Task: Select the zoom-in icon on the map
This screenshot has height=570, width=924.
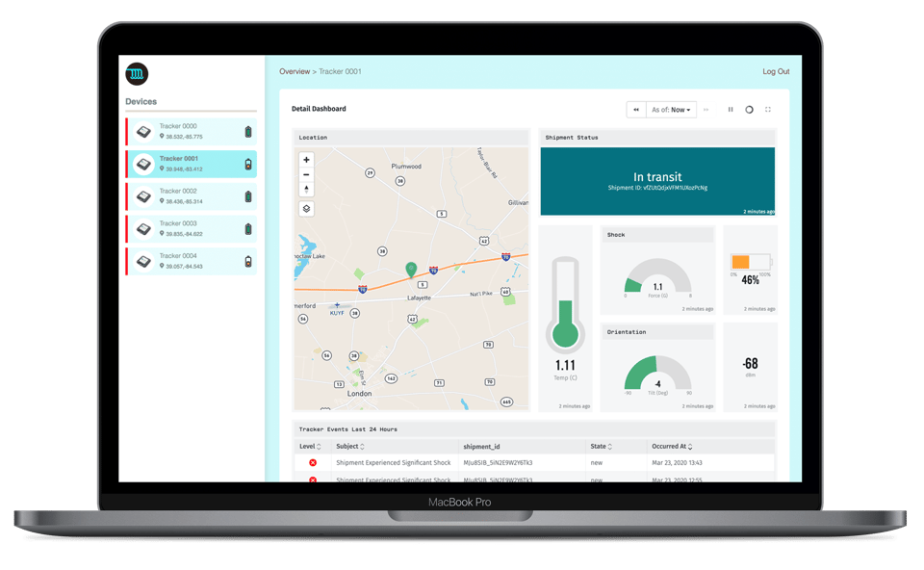Action: point(307,159)
